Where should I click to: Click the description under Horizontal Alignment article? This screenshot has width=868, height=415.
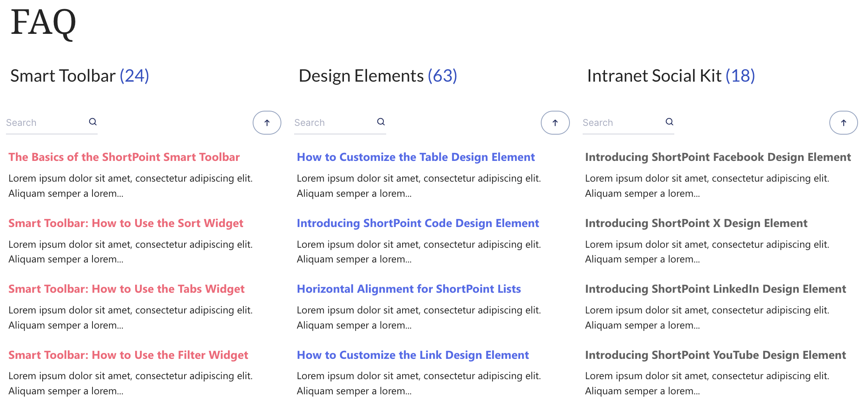tap(419, 317)
